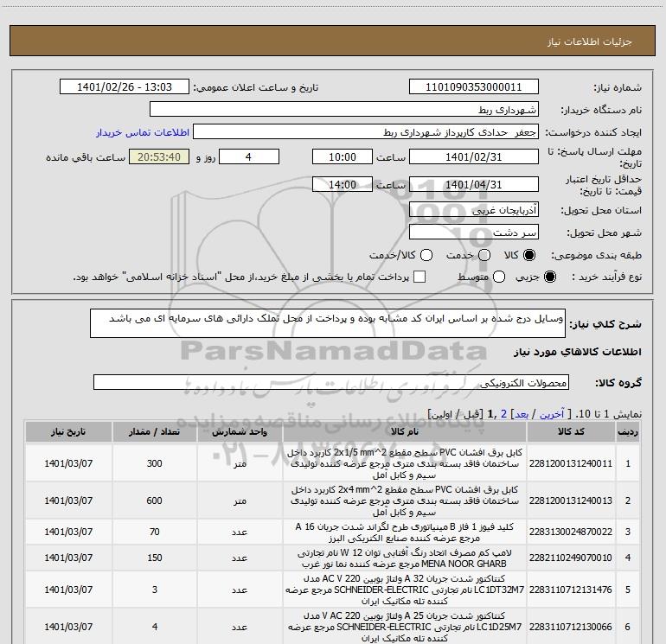This screenshot has height=644, width=666.
Task: Click the واحد شمارش column header
Action: point(240,431)
